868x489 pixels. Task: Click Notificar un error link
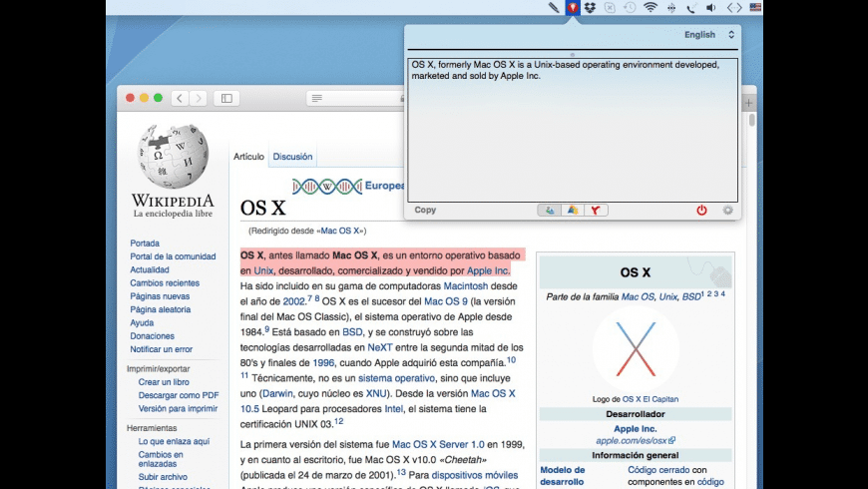[161, 349]
